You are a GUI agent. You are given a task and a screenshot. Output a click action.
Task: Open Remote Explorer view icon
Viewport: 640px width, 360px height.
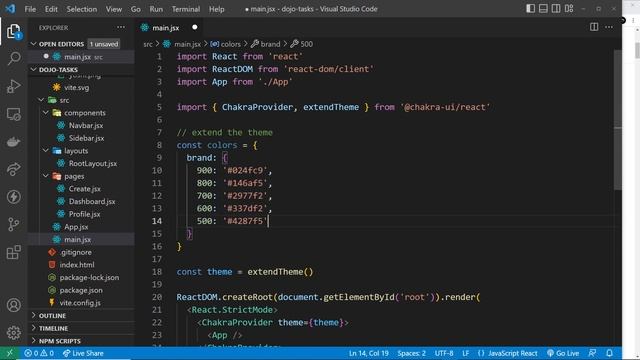click(x=13, y=114)
